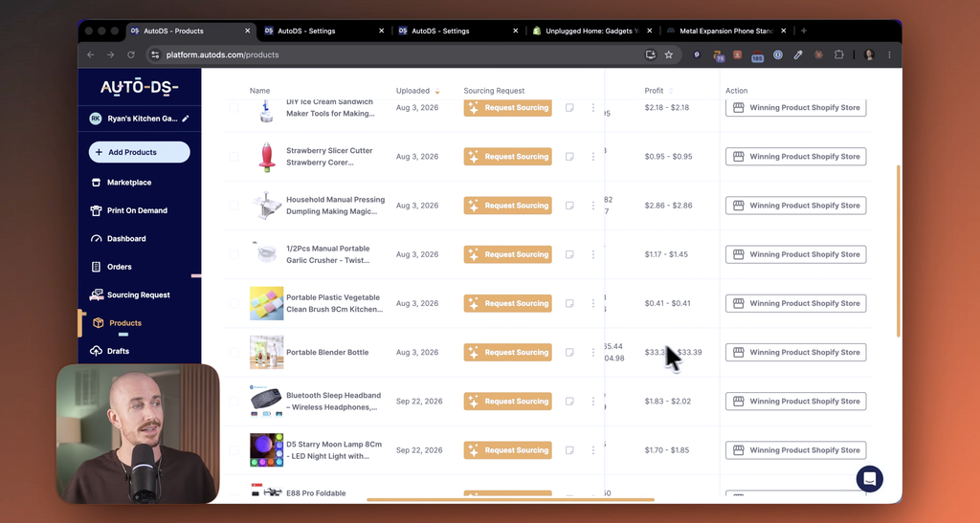Reload the page
The image size is (980, 523).
[130, 54]
